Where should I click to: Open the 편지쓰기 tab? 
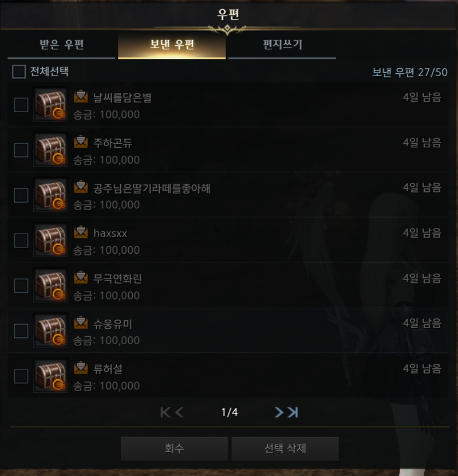(x=282, y=45)
